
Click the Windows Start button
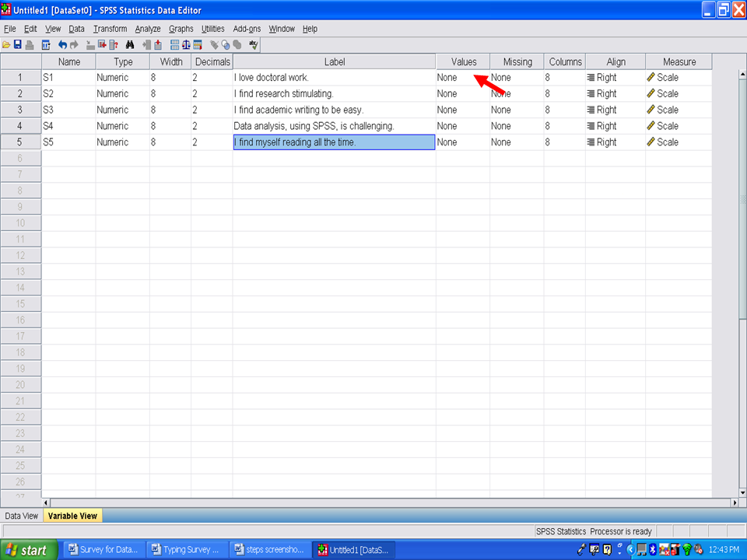tap(29, 550)
